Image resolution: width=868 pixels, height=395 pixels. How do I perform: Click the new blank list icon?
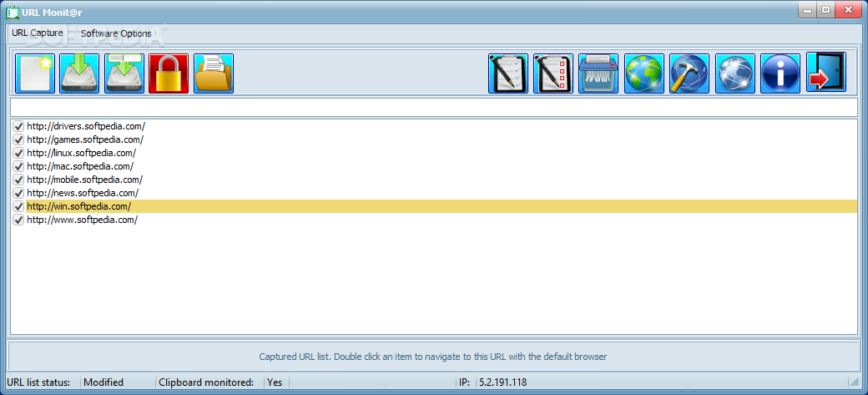point(35,73)
